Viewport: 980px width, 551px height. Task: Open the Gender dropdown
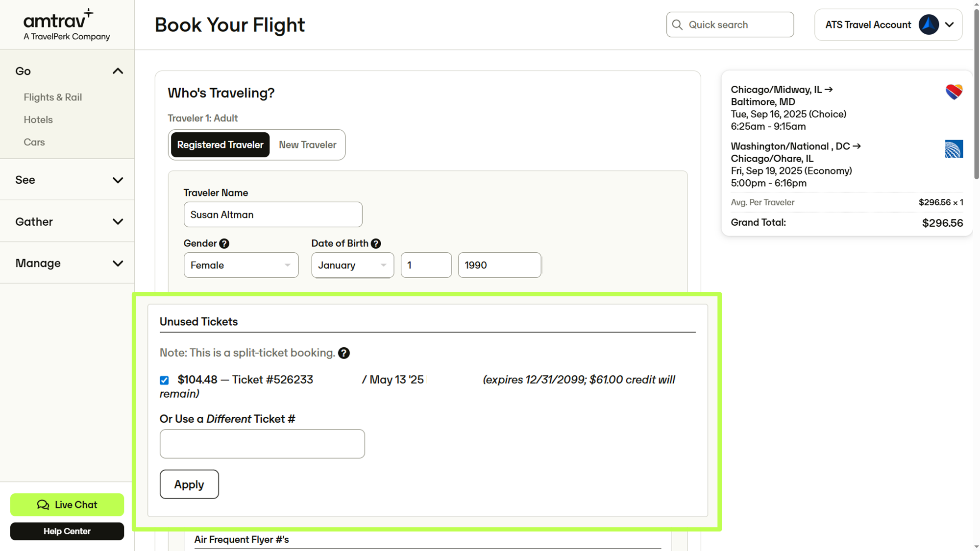click(241, 265)
